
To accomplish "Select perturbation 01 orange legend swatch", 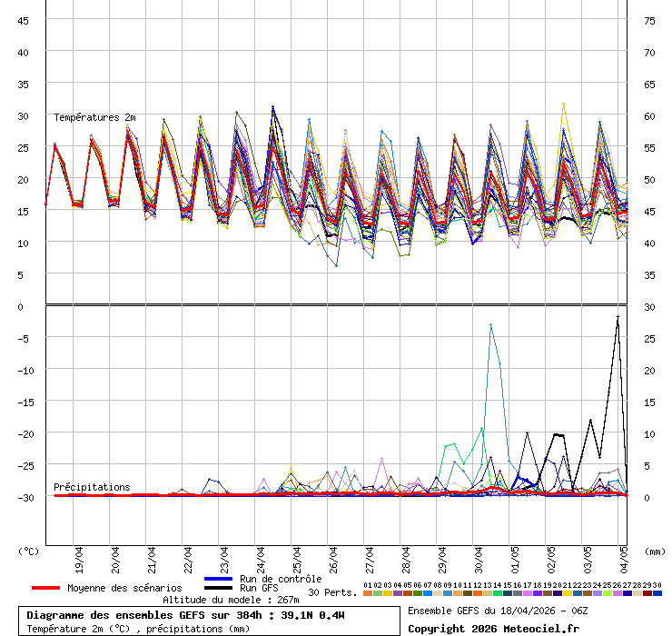I will click(x=367, y=593).
